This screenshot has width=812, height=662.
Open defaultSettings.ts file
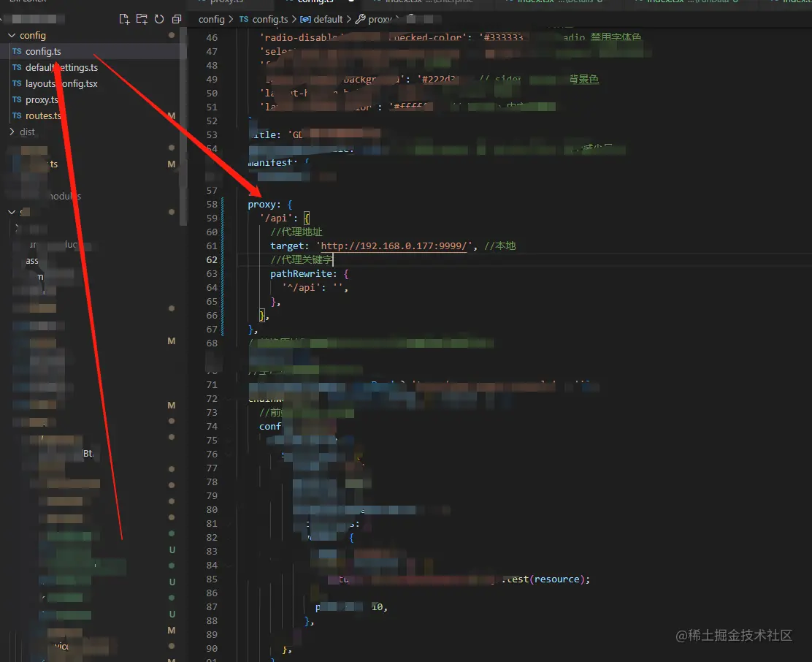point(61,67)
